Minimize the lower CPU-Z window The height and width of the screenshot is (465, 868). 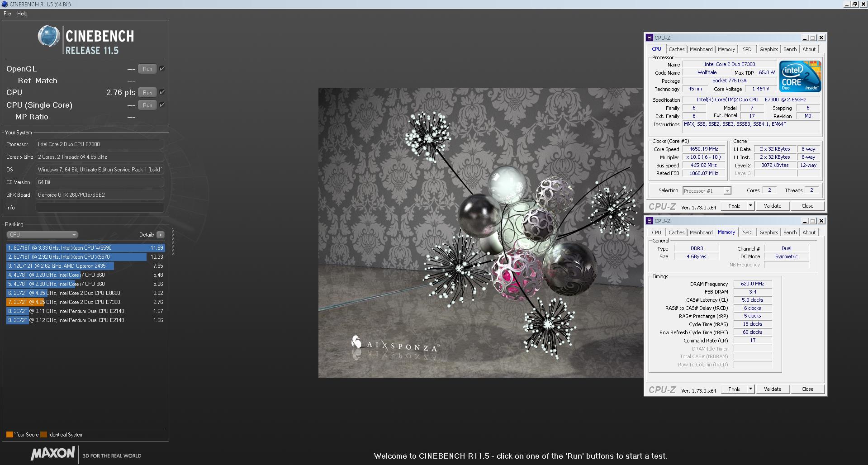coord(805,221)
